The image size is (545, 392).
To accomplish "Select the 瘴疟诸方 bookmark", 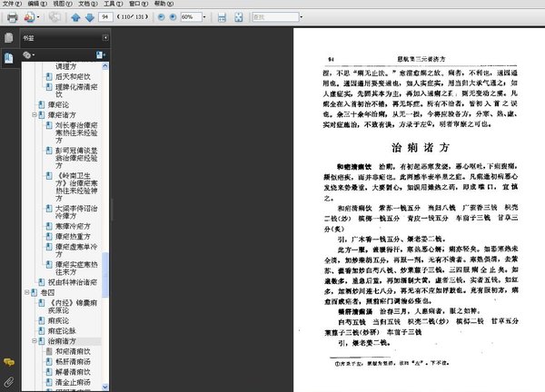I will 62,115.
